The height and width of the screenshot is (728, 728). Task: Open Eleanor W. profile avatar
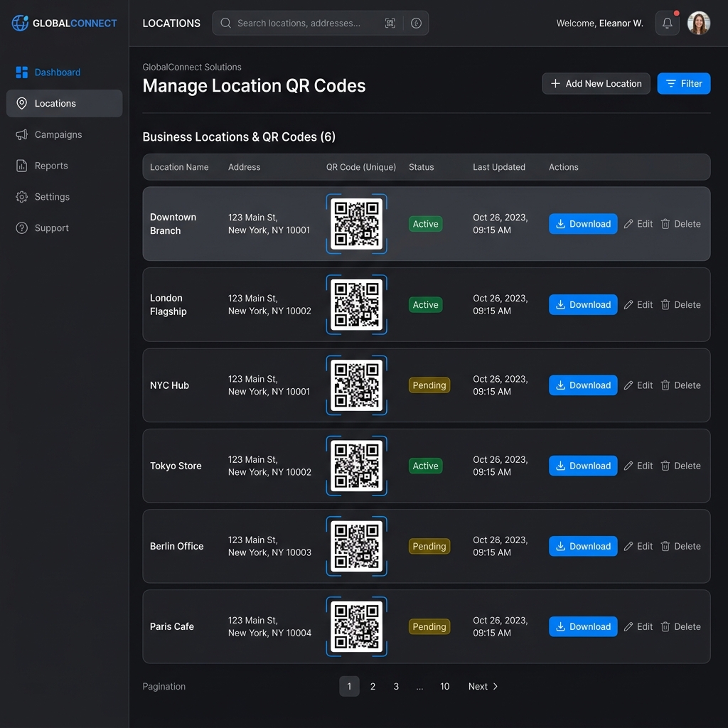tap(699, 23)
